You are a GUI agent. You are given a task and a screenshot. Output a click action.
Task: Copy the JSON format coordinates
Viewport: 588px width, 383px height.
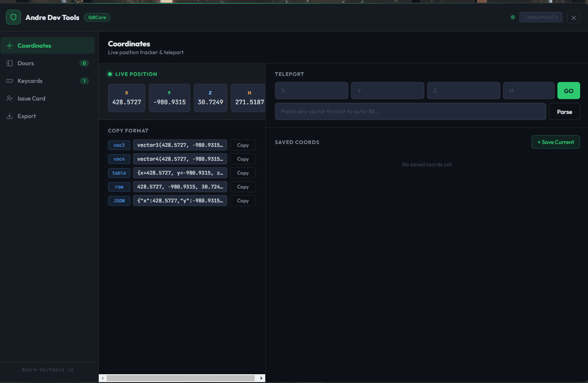tap(243, 201)
